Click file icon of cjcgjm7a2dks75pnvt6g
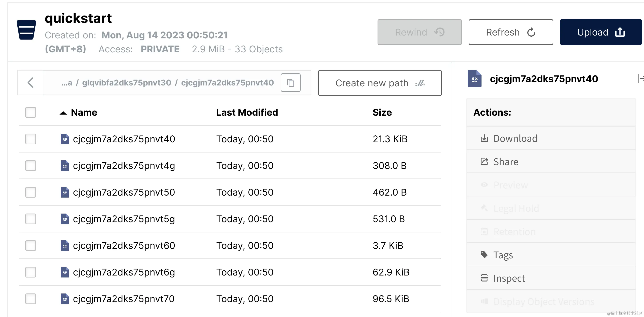 pos(65,272)
